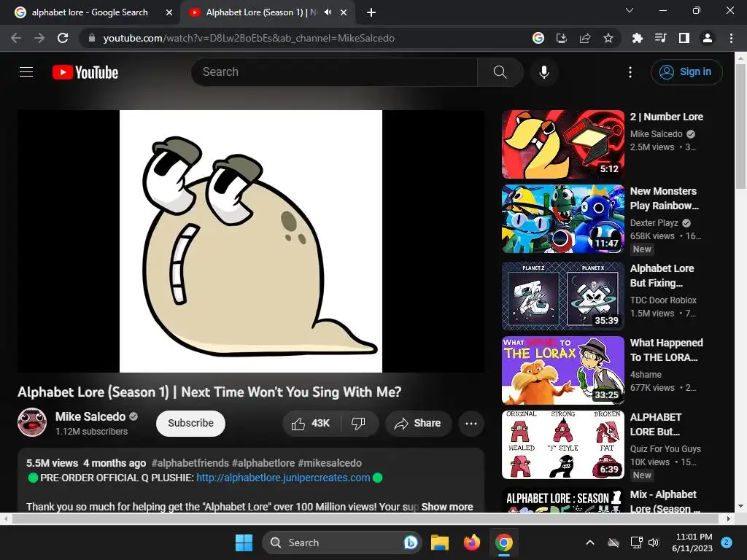Focus the YouTube search box

(x=334, y=72)
